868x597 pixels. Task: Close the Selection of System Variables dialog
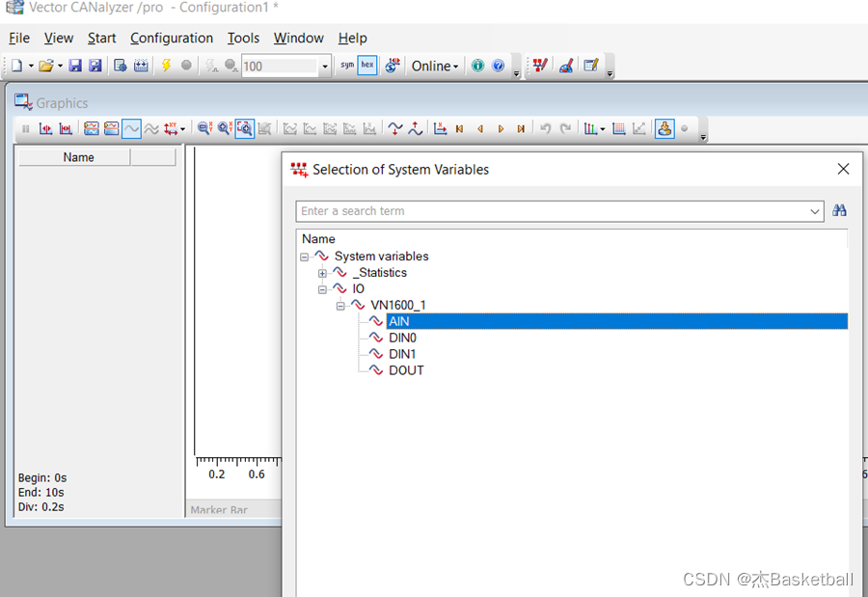tap(843, 169)
